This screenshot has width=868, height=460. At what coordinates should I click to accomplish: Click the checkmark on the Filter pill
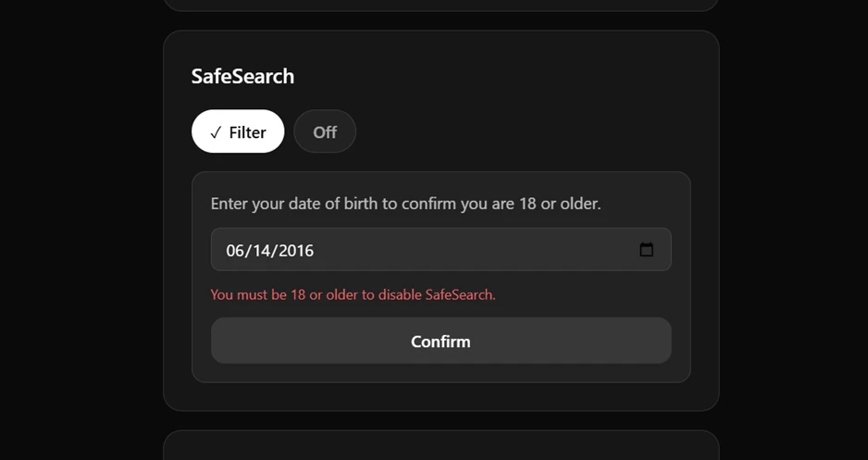click(216, 132)
